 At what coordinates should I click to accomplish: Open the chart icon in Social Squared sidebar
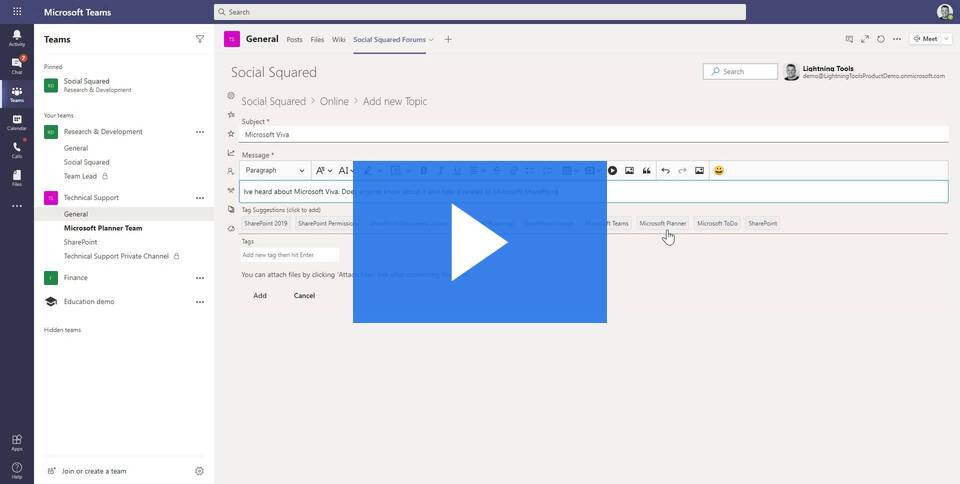tap(231, 152)
